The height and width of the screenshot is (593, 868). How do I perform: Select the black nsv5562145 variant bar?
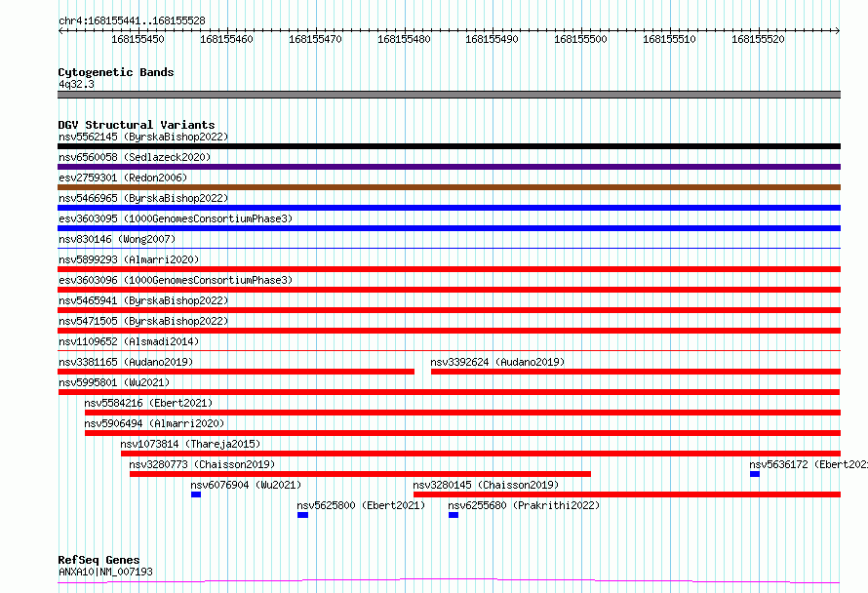tap(449, 146)
